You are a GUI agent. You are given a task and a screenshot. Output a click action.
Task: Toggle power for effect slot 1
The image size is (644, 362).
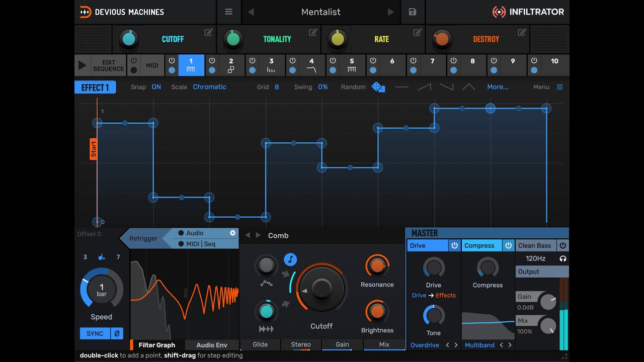point(172,60)
